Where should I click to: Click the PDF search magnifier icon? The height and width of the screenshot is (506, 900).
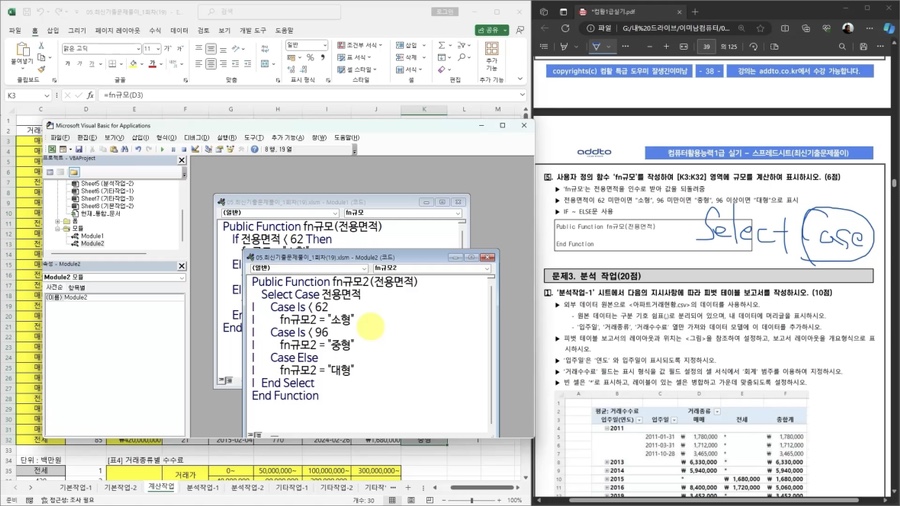point(842,46)
